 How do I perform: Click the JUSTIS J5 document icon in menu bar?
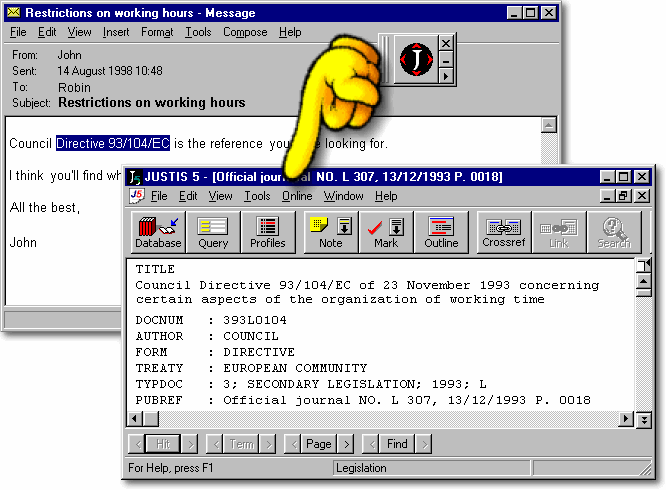tap(136, 196)
